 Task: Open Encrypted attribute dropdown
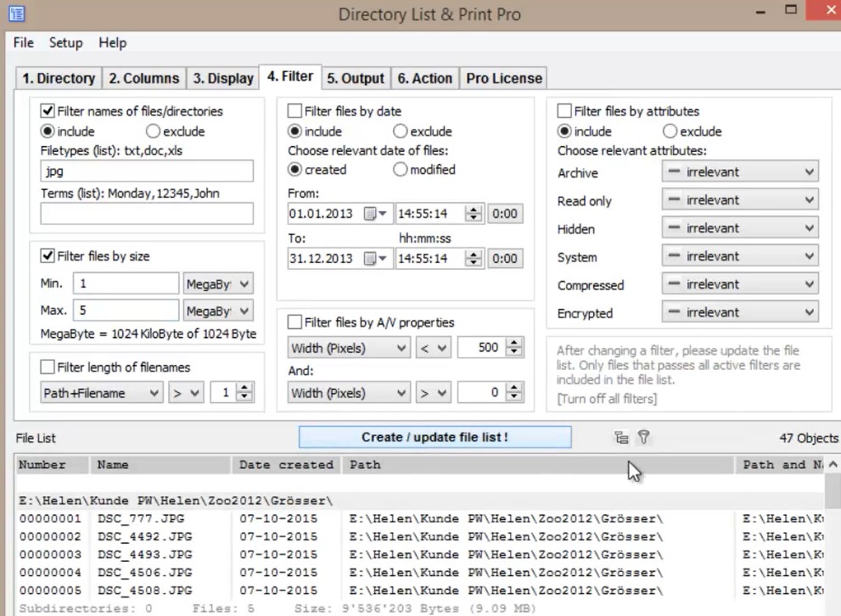coord(740,312)
